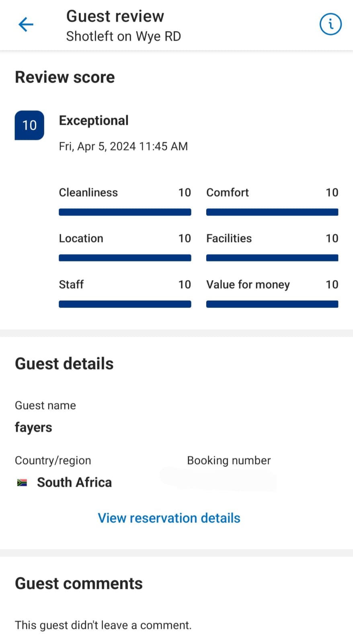Click the Comfort score bar
Viewport: 353px width, 644px height.
pyautogui.click(x=272, y=212)
